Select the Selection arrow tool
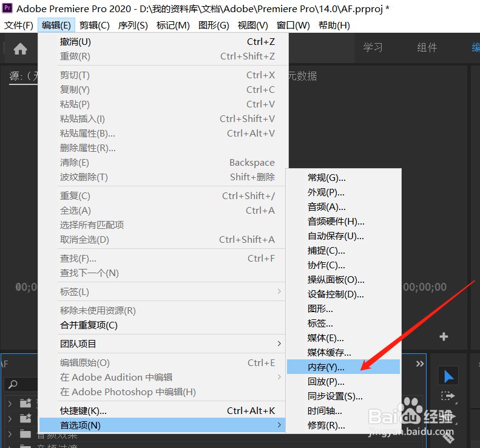 [x=448, y=376]
